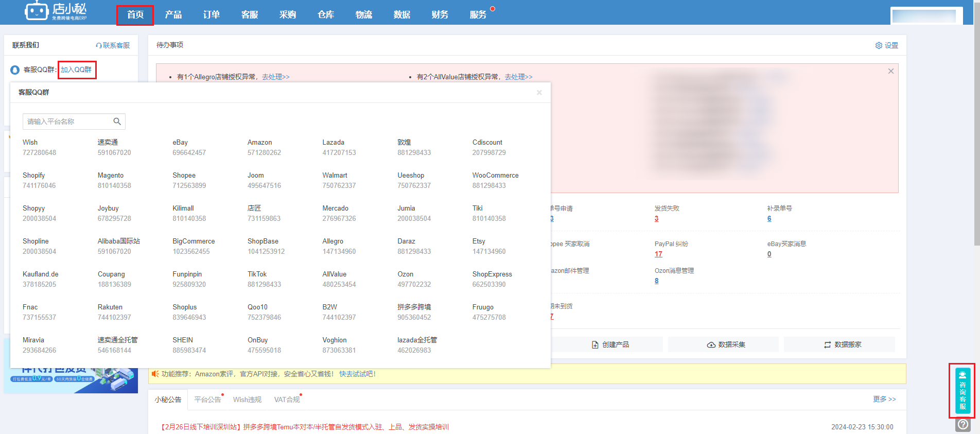Screen dimensions: 980x434
Task: Click 快去试试吧 link in yellow banner
Action: click(x=358, y=374)
